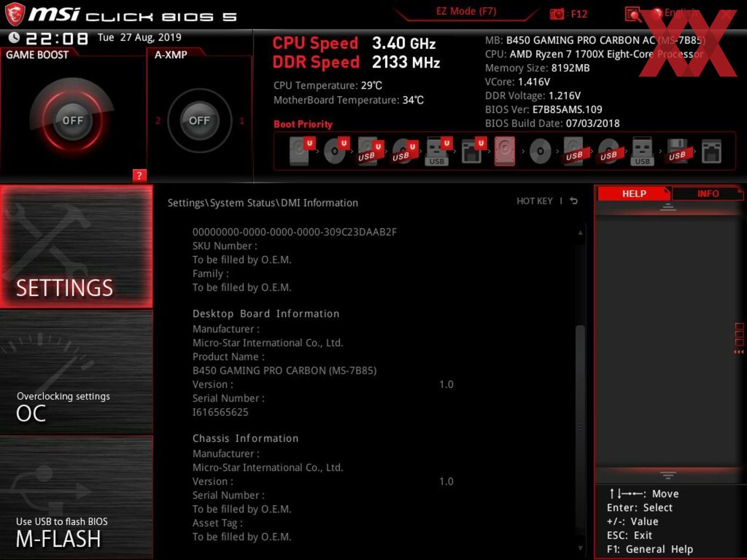Click the Asset Tag row

tap(218, 523)
